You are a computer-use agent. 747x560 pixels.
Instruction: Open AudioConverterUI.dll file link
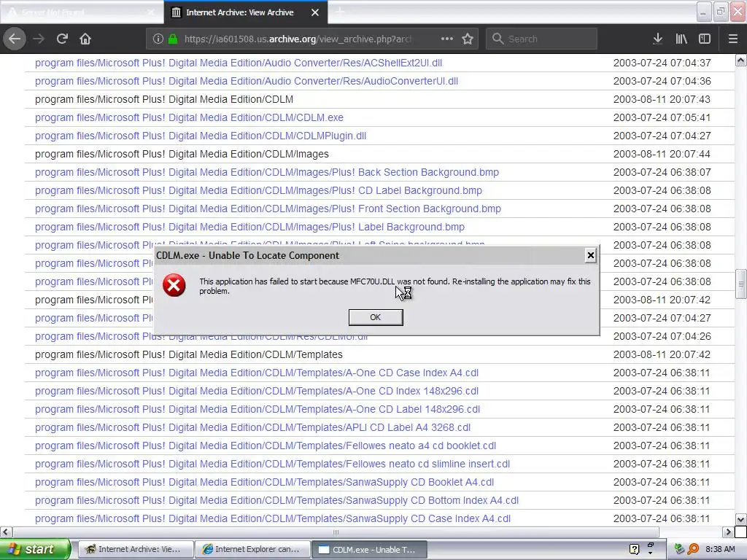[247, 81]
